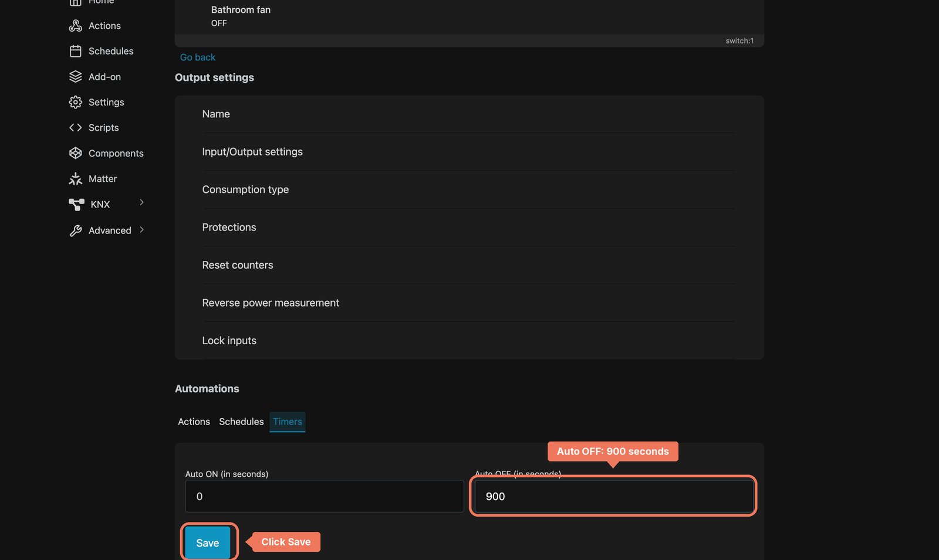Viewport: 939px width, 560px height.
Task: Click the switch:1 identifier label
Action: [739, 41]
